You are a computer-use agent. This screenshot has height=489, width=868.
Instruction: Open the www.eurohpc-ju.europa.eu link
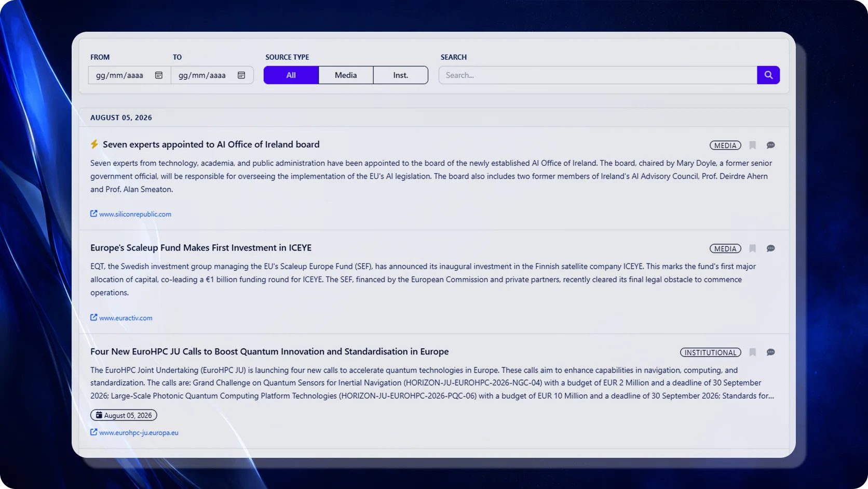[139, 432]
